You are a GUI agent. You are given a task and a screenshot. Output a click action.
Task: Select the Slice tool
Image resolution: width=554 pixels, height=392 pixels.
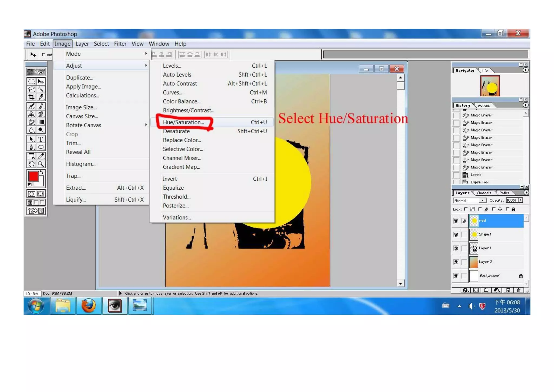coord(41,97)
